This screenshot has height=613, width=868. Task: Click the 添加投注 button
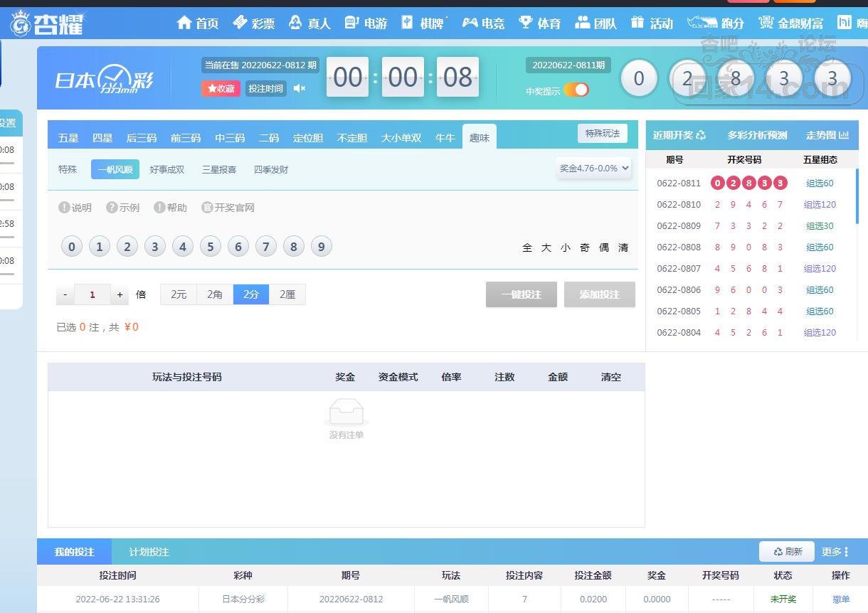click(x=599, y=294)
